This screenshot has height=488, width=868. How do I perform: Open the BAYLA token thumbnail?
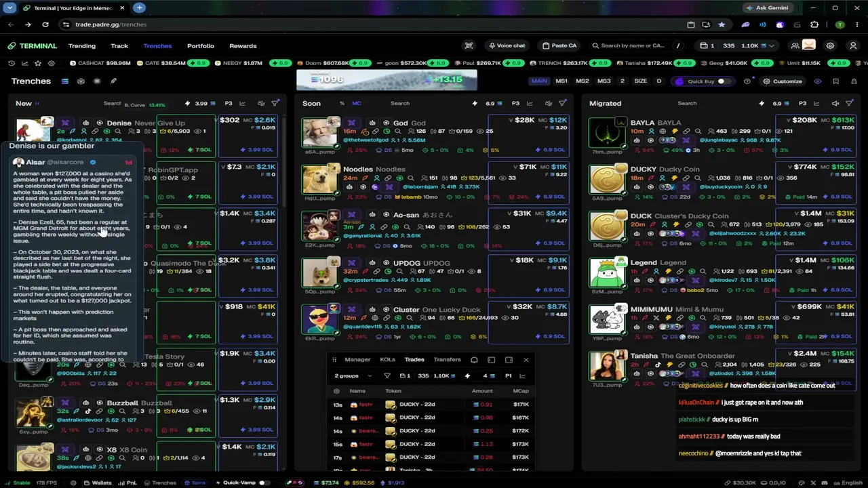pos(606,134)
